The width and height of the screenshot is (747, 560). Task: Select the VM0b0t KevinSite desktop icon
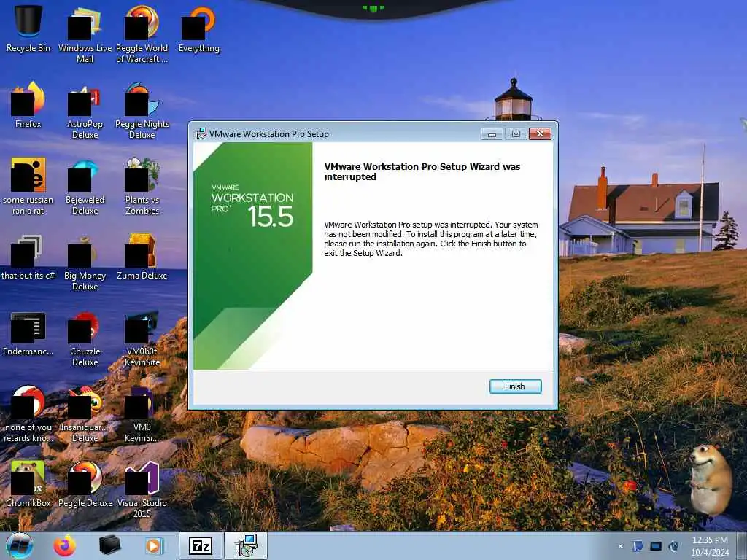142,338
